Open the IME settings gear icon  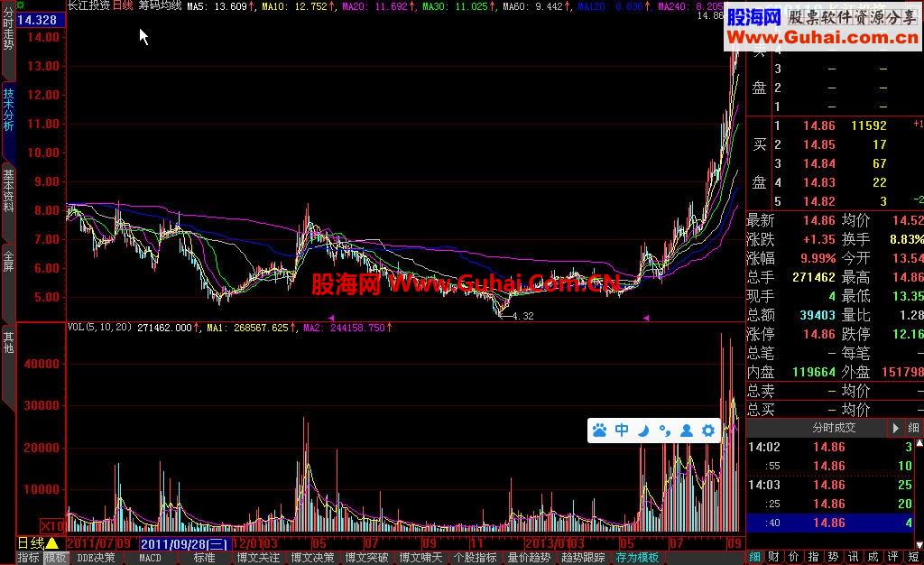coord(708,431)
